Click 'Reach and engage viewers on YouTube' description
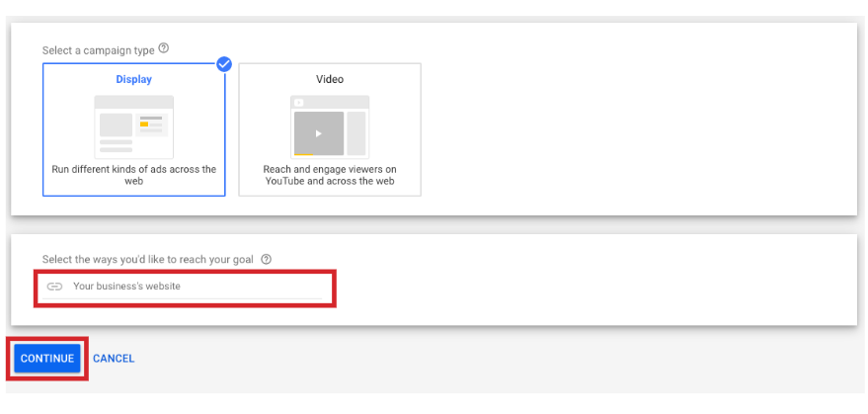Image resolution: width=868 pixels, height=414 pixels. click(330, 175)
